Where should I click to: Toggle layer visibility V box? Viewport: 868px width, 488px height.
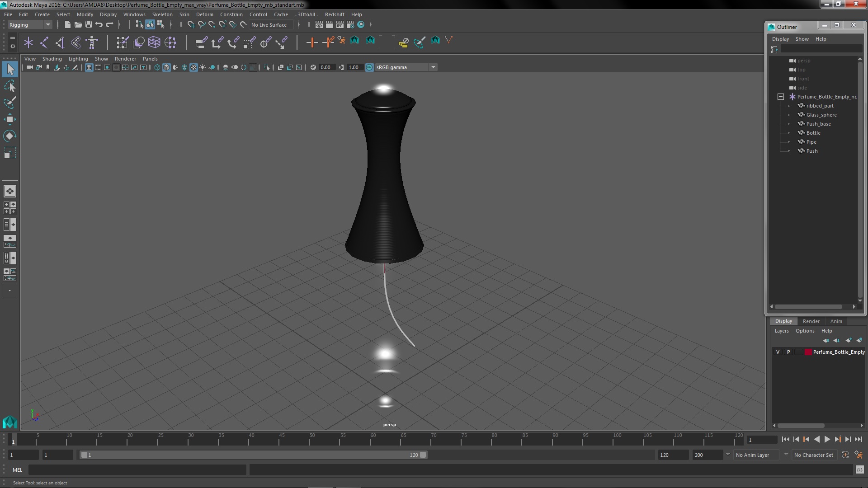[x=778, y=352]
